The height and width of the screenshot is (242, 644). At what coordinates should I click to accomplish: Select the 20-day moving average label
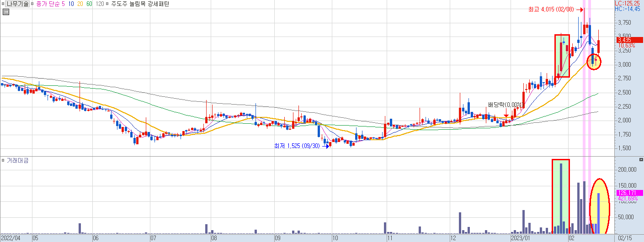click(80, 4)
